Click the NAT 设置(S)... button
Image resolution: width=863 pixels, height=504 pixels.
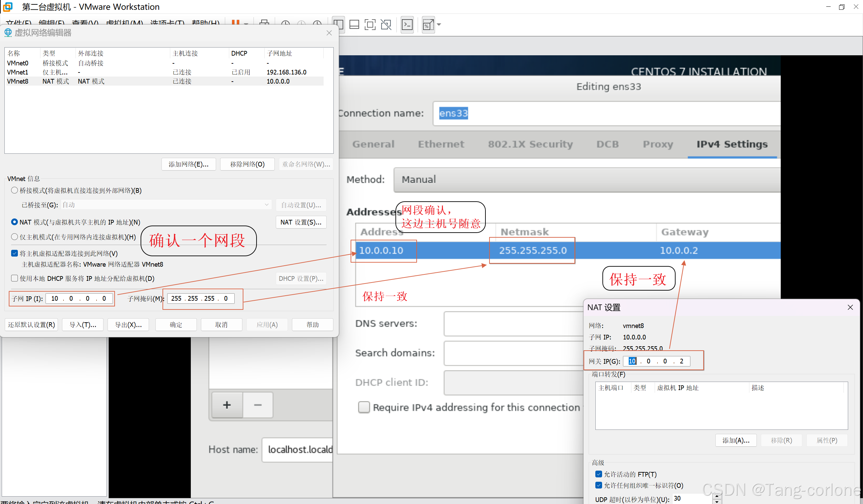pyautogui.click(x=301, y=222)
